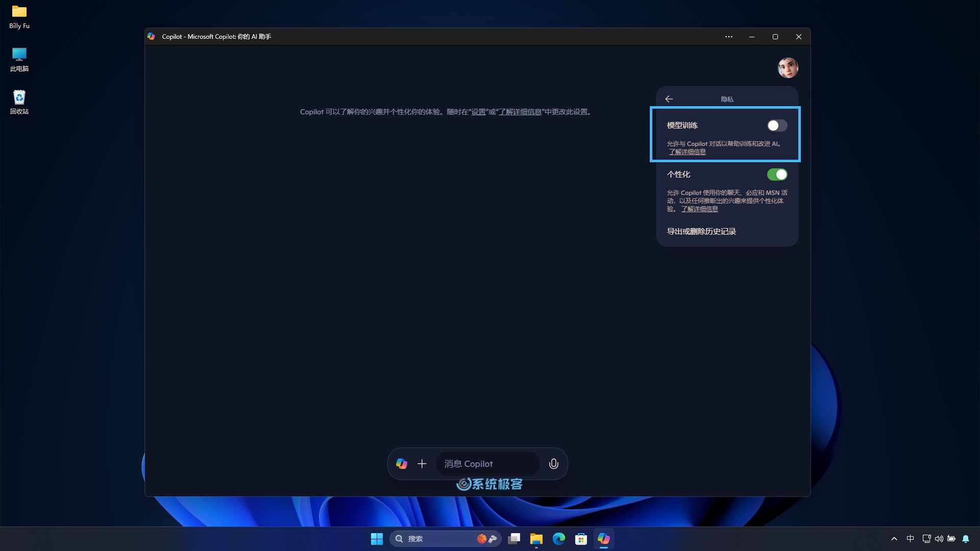
Task: Open the Windows Start menu
Action: coord(377,539)
